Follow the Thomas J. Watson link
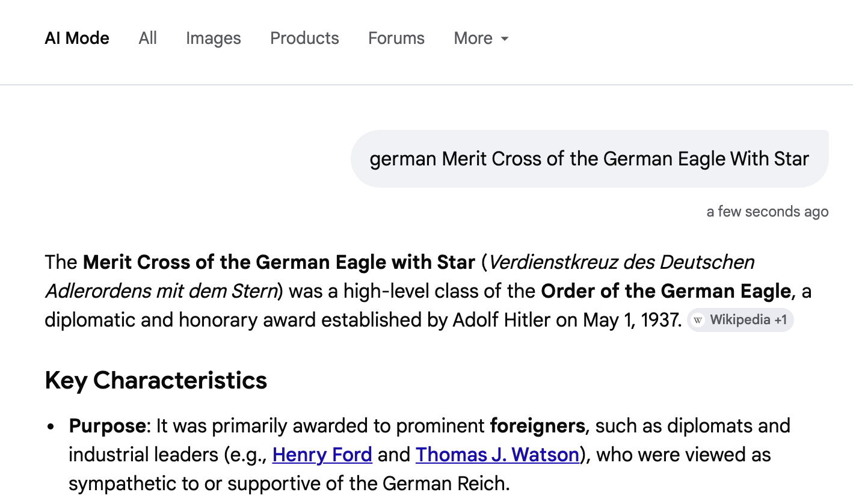Viewport: 853px width, 504px height. [497, 455]
